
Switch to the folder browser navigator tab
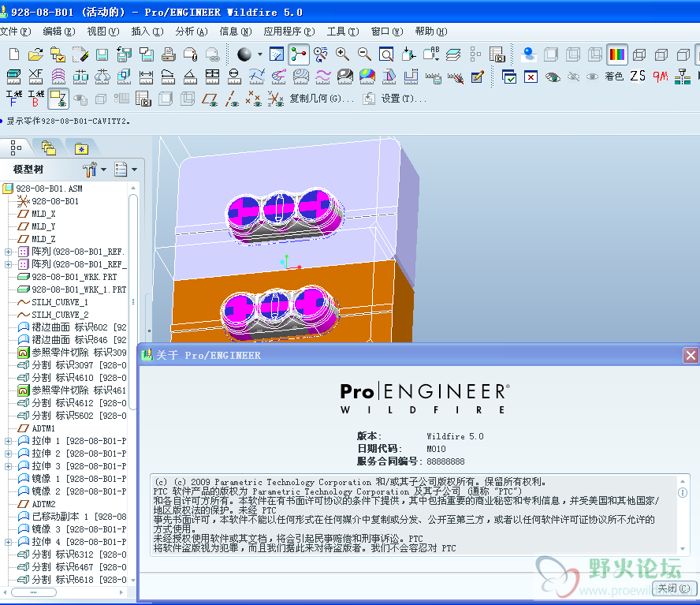coord(48,148)
